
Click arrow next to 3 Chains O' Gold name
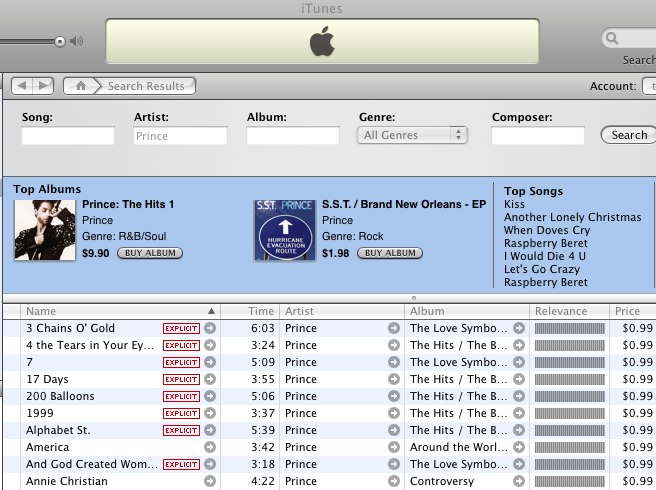point(210,328)
